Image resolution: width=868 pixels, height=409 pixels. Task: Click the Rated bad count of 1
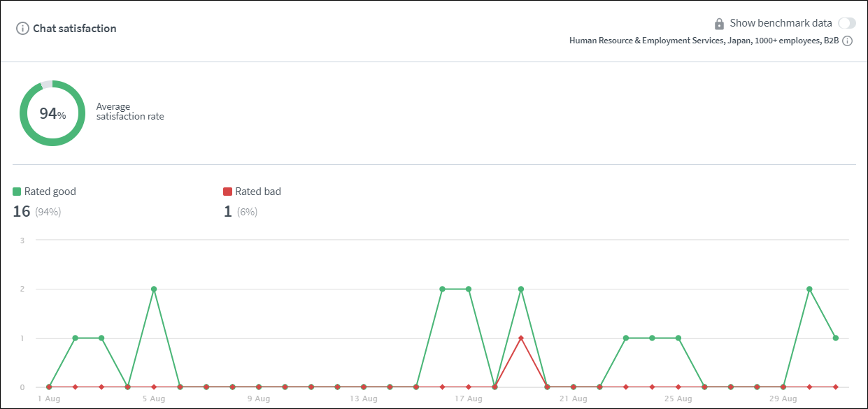point(227,211)
